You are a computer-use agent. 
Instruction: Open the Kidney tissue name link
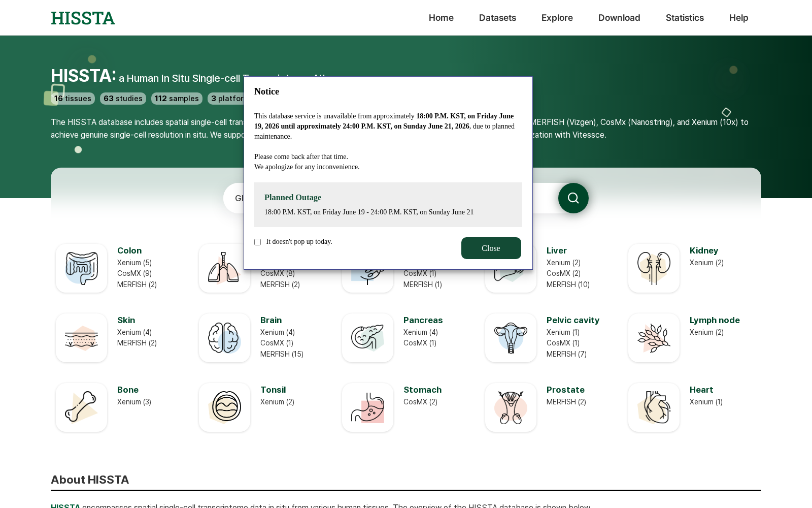click(704, 250)
